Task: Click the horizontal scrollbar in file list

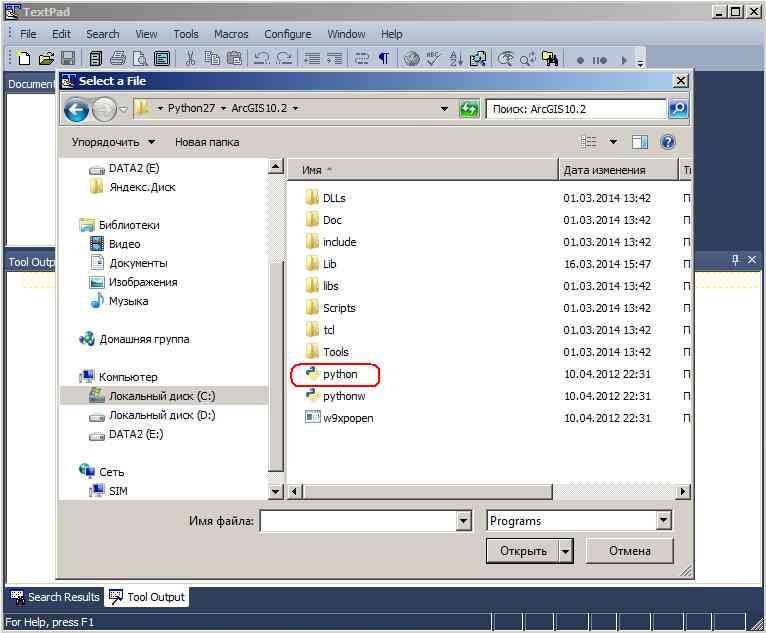Action: coord(489,491)
